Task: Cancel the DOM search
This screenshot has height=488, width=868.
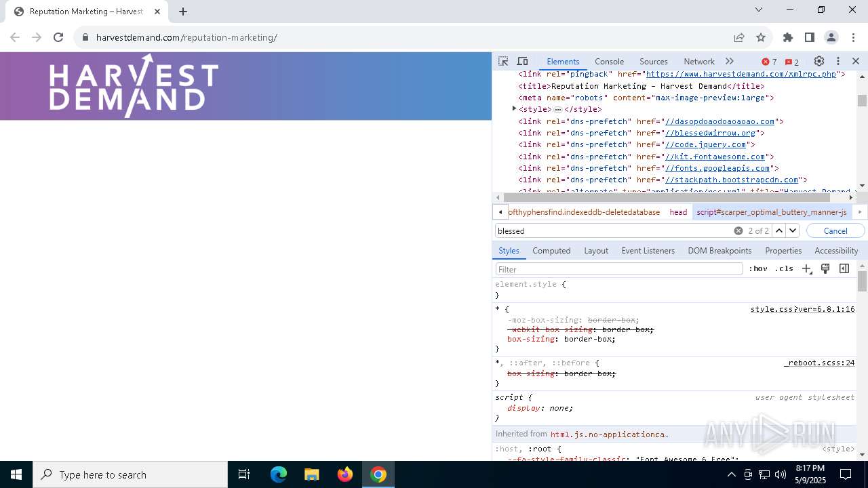Action: click(x=835, y=230)
